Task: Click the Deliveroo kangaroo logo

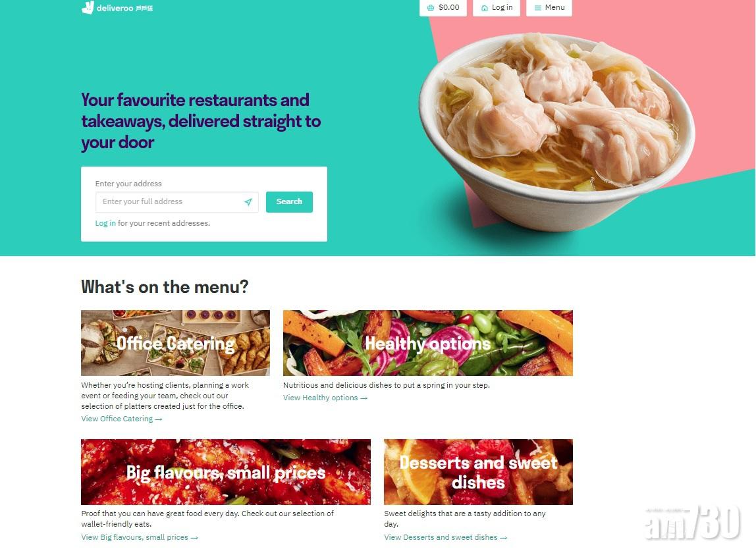Action: 88,8
